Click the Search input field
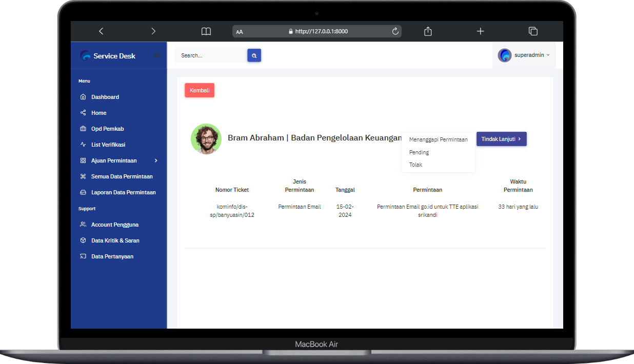634x364 pixels. pos(211,55)
